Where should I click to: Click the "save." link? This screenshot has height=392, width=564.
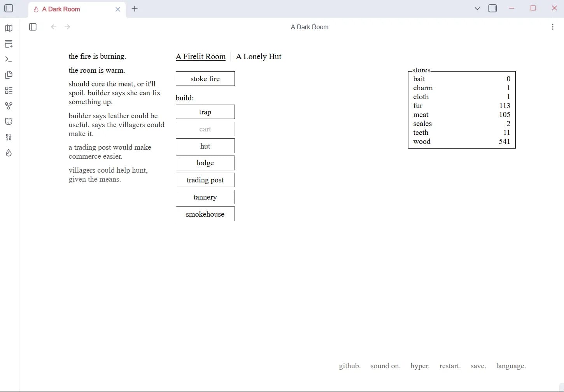pos(478,366)
